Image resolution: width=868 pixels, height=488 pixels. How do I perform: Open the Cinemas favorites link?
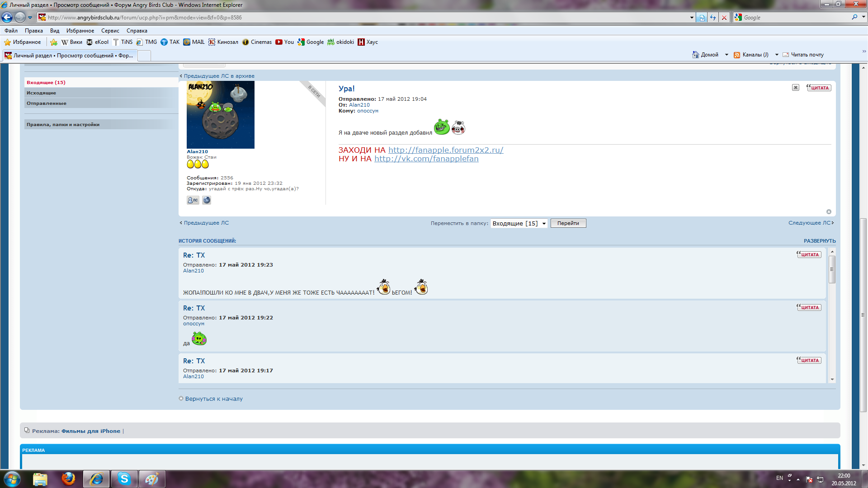(257, 42)
